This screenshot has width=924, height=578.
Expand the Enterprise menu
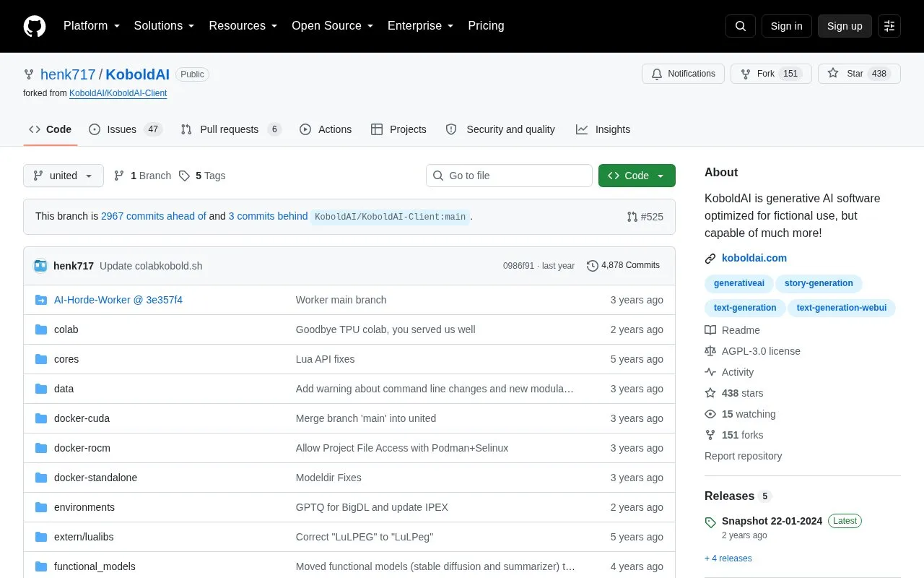coord(420,26)
